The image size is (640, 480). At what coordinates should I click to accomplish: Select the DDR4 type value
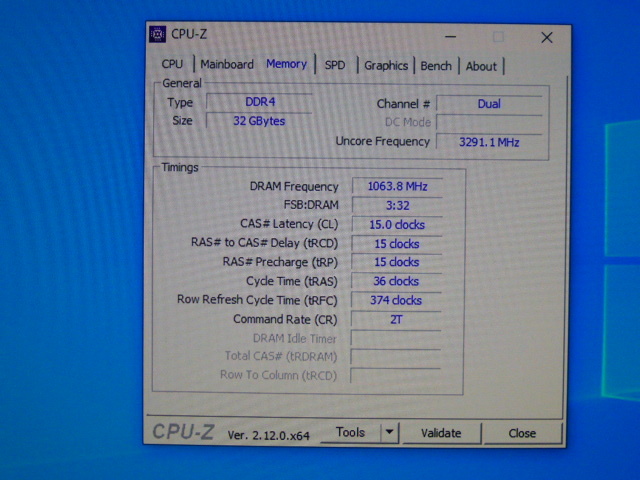click(260, 102)
